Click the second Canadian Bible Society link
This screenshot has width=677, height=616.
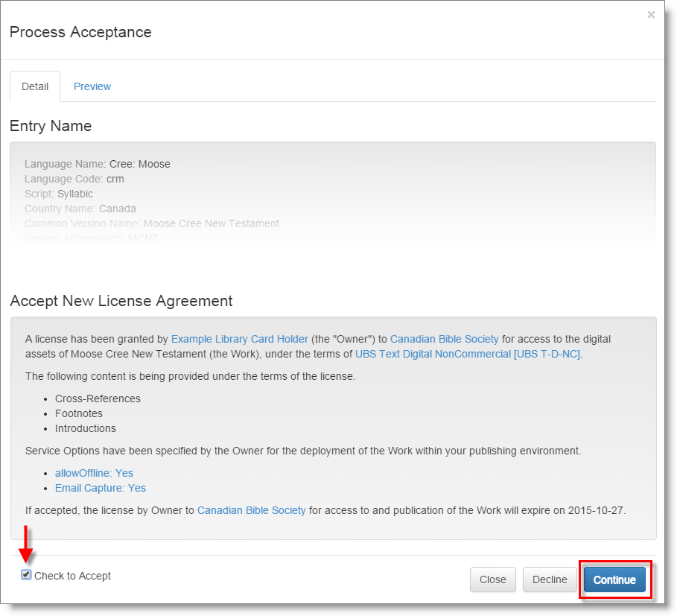coord(251,510)
